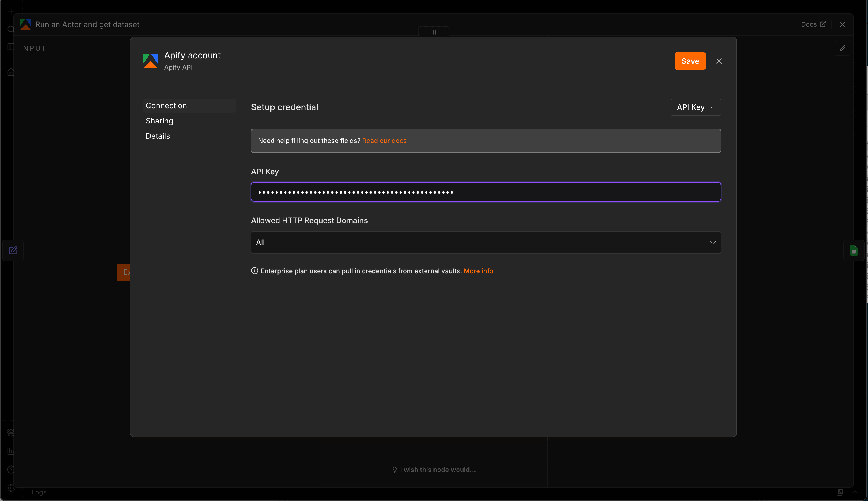
Task: Click the box package icon in the left sidebar
Action: 11,432
